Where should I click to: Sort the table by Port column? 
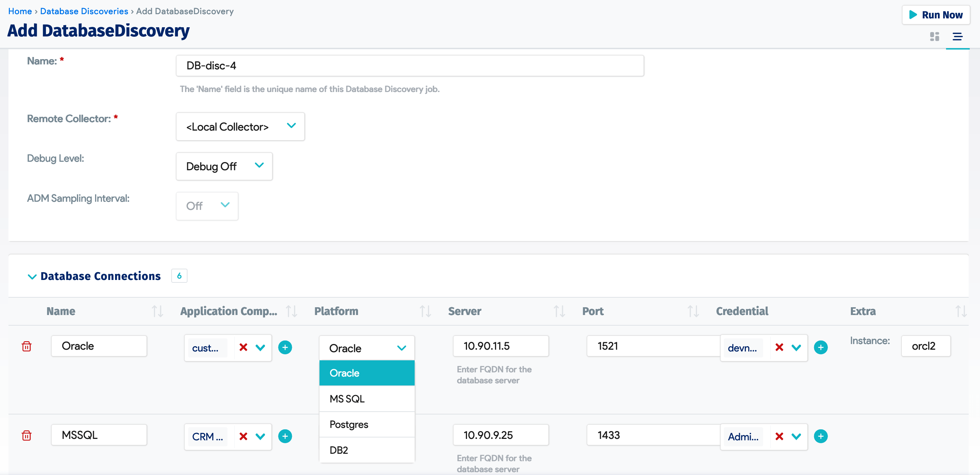[693, 311]
